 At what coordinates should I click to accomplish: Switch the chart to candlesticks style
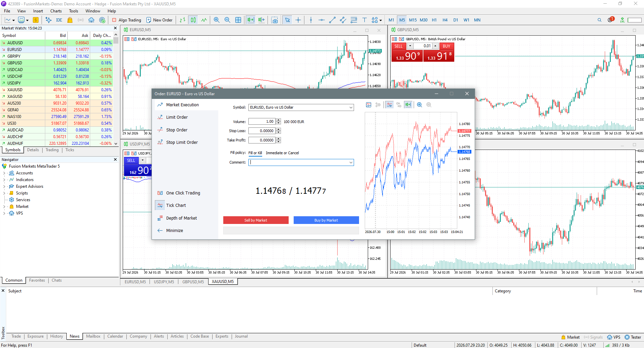193,20
